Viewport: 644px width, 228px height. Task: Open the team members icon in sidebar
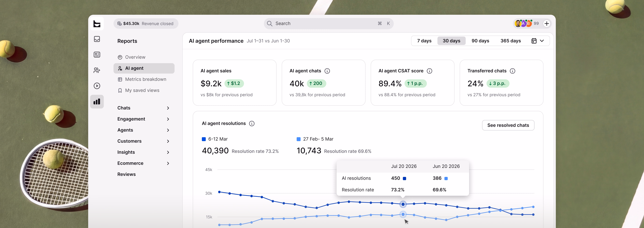tap(97, 70)
